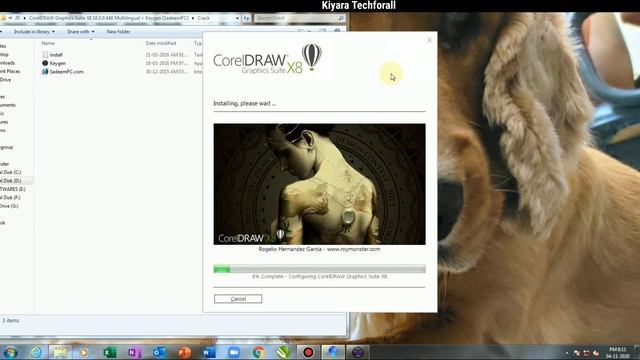
Task: Select Local Disk (C:) in navigation pane
Action: (x=11, y=172)
